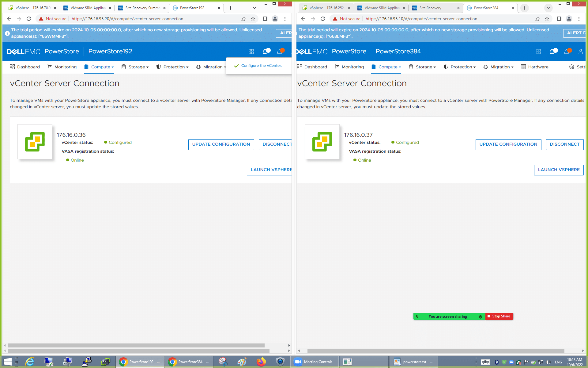Expand Migration dropdown in PowerStore384
588x368 pixels.
tap(498, 67)
